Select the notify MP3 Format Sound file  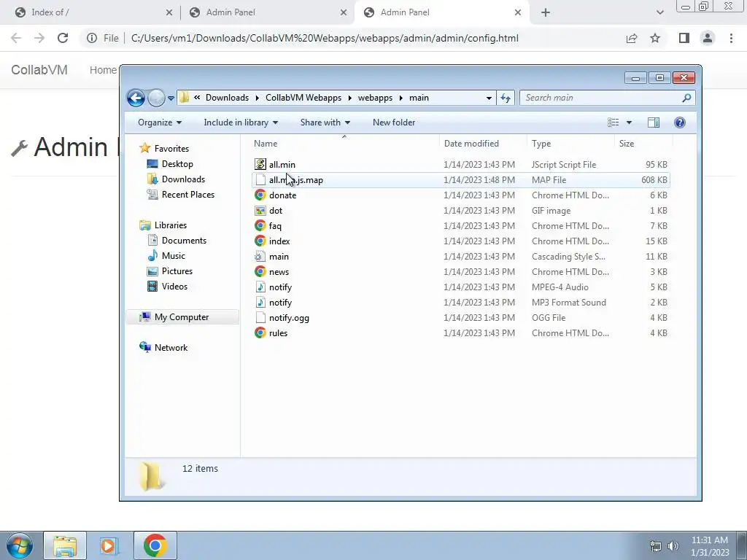tap(461, 303)
